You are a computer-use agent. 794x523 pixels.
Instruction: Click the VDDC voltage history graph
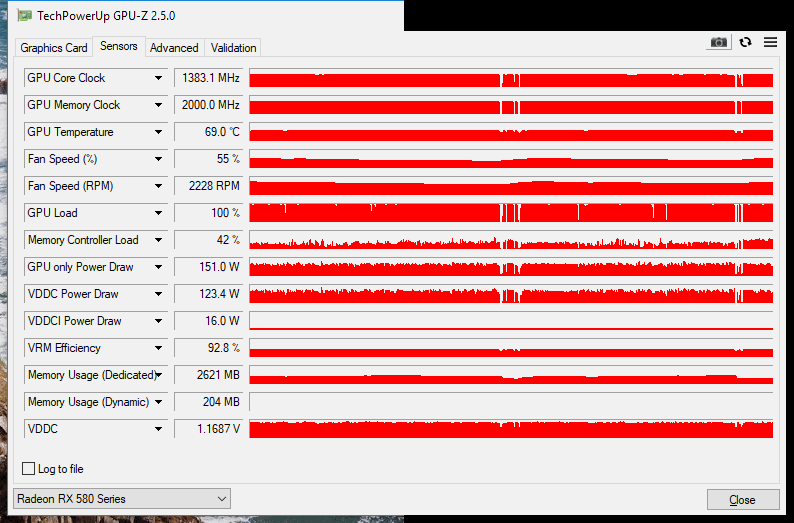[511, 429]
